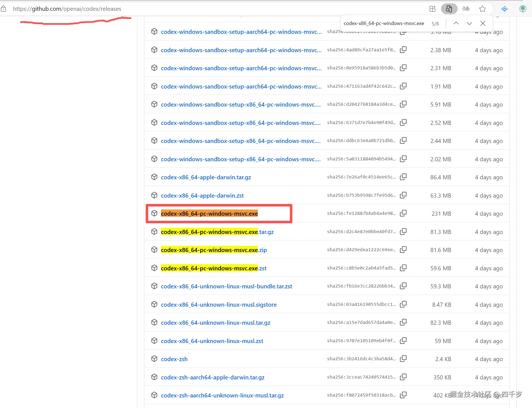Viewport: 532px width, 408px height.
Task: Copy hash for codex-zsh-aarch64-apple-darwin.tar.gz
Action: (403, 377)
